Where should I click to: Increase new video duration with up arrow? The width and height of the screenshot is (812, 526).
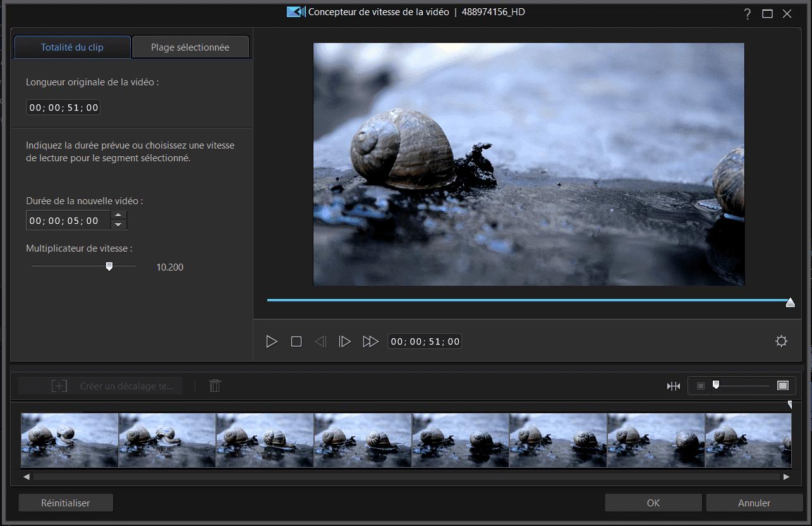tap(119, 216)
